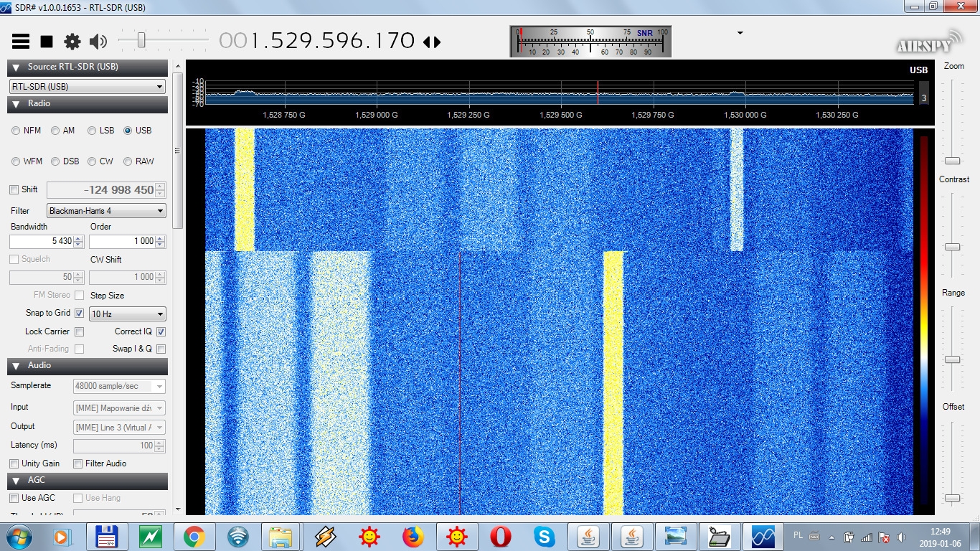The width and height of the screenshot is (980, 551).
Task: Collapse the Source: RTL-SDR (USB) panel
Action: [88, 67]
